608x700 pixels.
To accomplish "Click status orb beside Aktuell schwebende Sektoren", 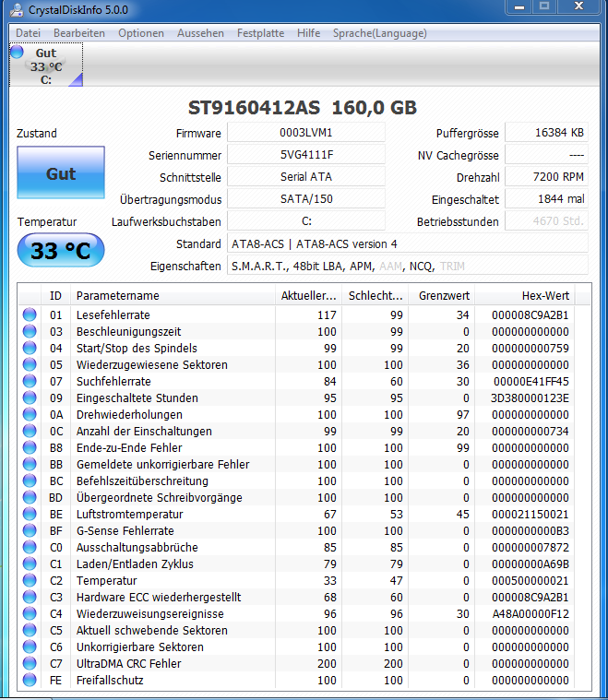I will [x=30, y=630].
